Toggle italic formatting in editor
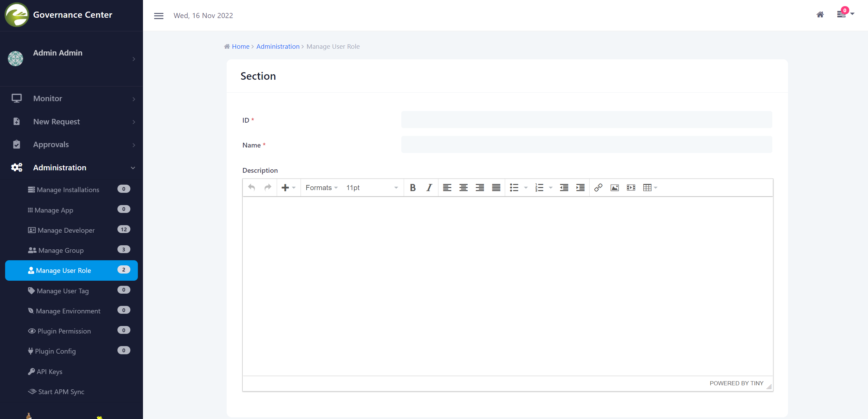This screenshot has height=419, width=868. pyautogui.click(x=429, y=188)
